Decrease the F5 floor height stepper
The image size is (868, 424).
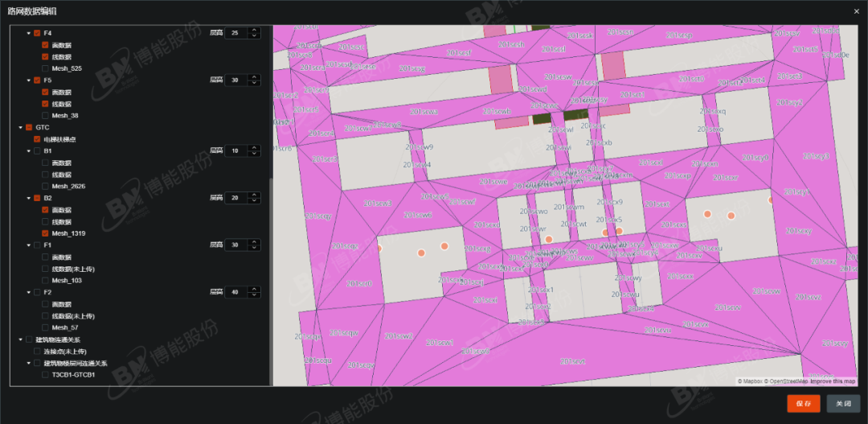point(254,84)
